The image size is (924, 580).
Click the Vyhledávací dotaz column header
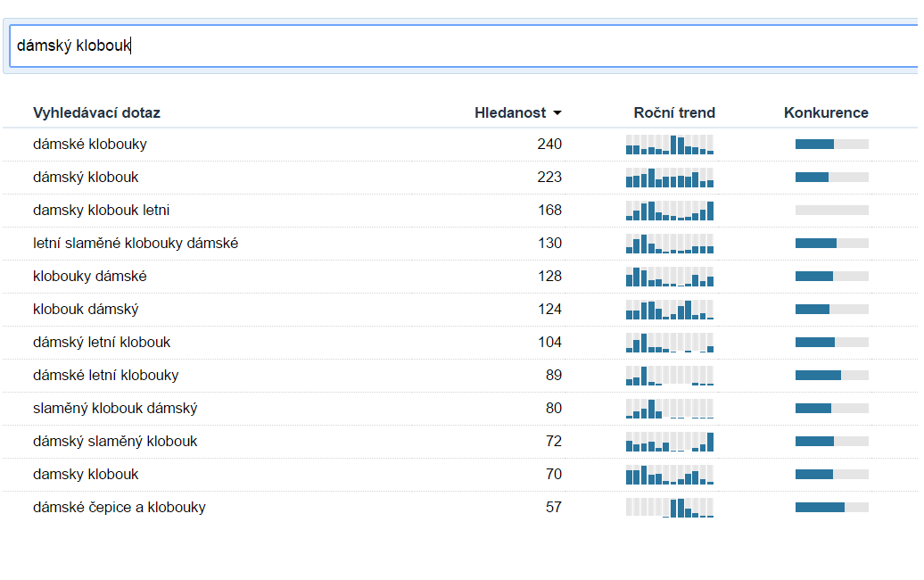[96, 112]
